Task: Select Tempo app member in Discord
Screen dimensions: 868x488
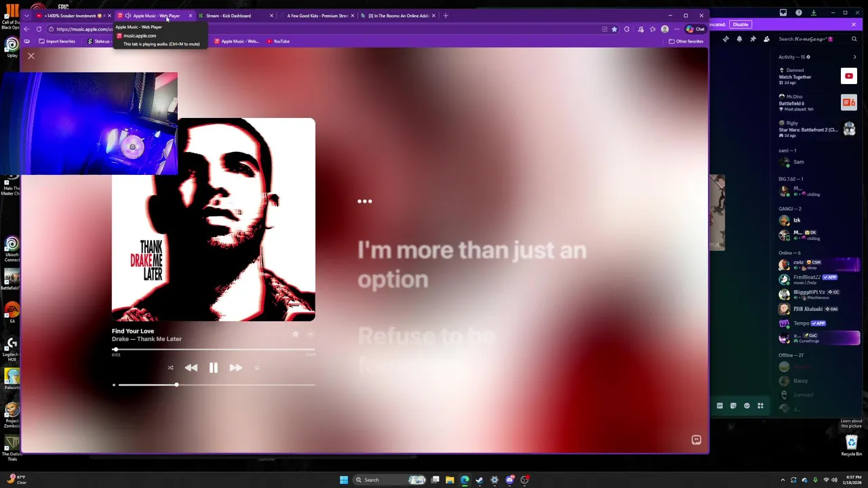Action: click(x=818, y=323)
